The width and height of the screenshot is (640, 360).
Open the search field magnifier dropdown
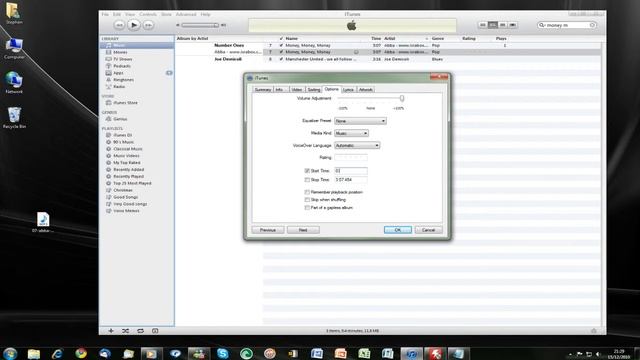542,25
